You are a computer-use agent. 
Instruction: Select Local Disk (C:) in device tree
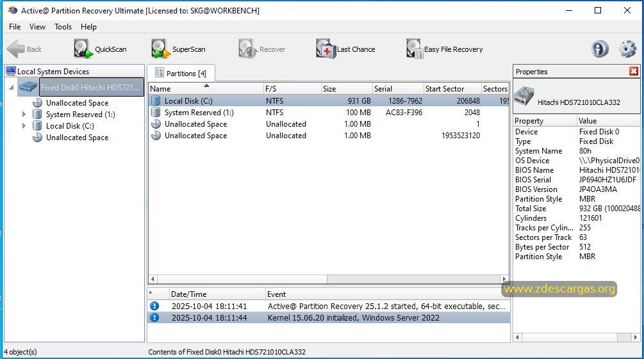tap(70, 125)
